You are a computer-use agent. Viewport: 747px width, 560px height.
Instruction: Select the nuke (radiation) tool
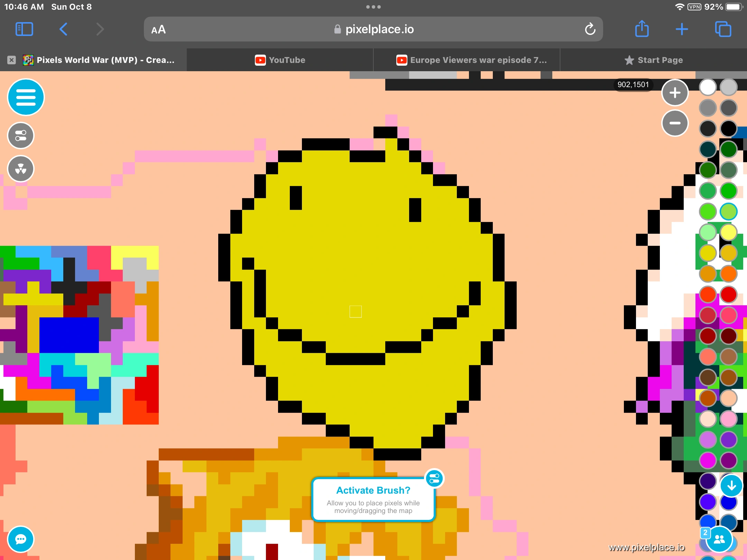point(20,169)
